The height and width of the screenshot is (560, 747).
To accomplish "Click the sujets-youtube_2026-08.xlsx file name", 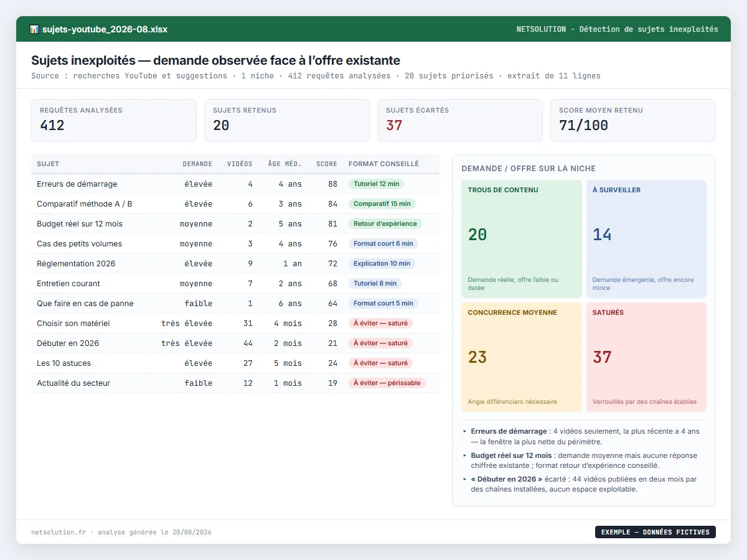I will click(105, 29).
